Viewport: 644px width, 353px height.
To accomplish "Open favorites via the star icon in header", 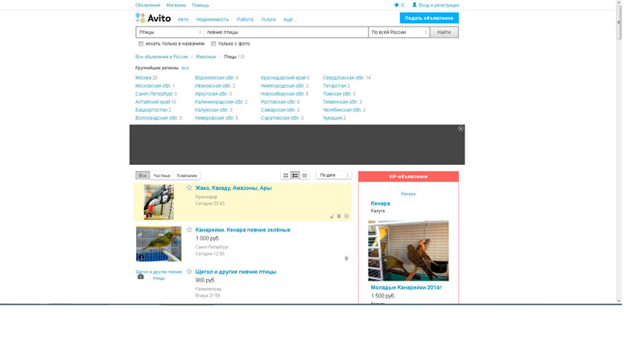I will (396, 5).
